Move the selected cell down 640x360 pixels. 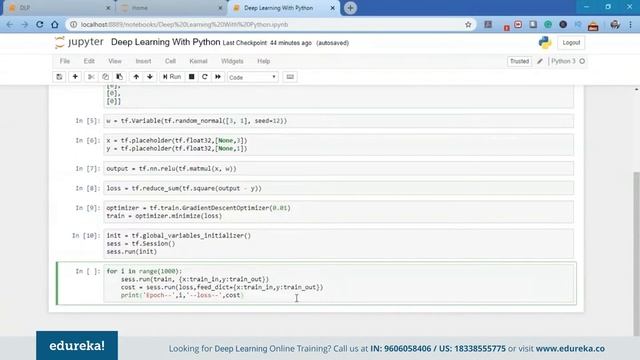tap(150, 77)
